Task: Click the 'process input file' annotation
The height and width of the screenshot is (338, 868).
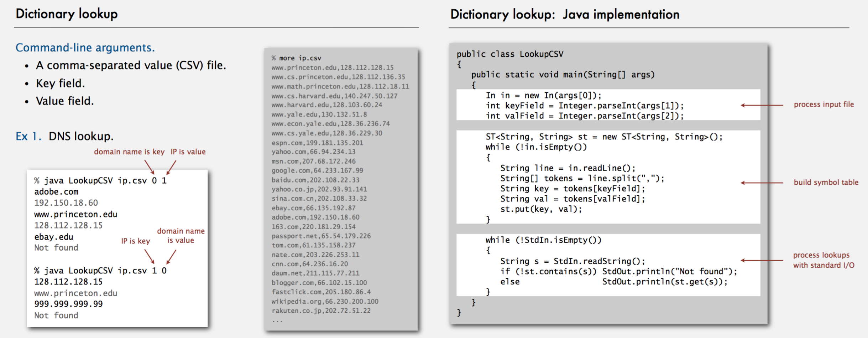Action: (824, 104)
